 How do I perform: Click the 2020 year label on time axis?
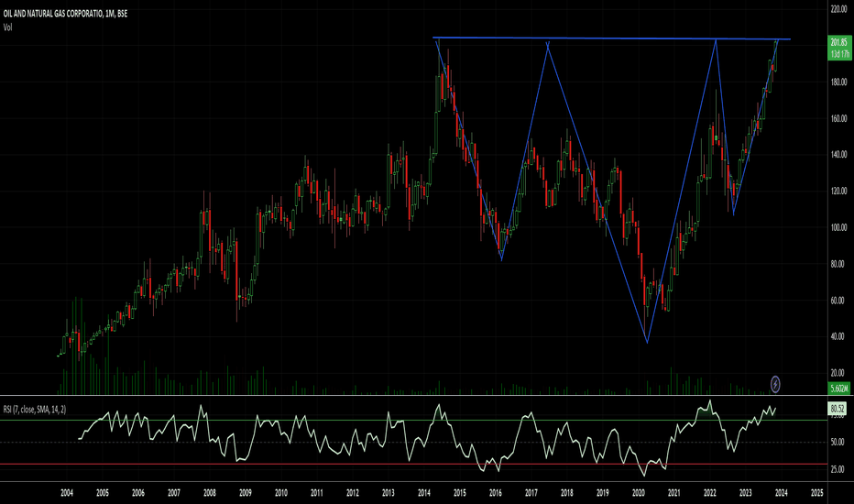639,493
